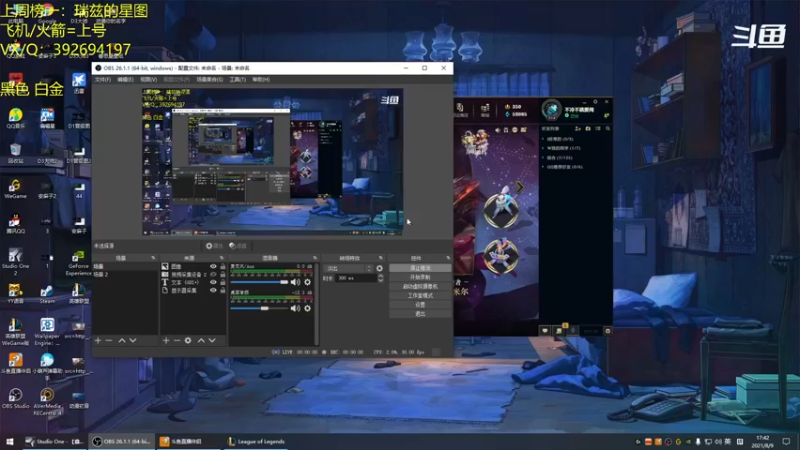Open the Steam desktop shortcut

click(47, 294)
